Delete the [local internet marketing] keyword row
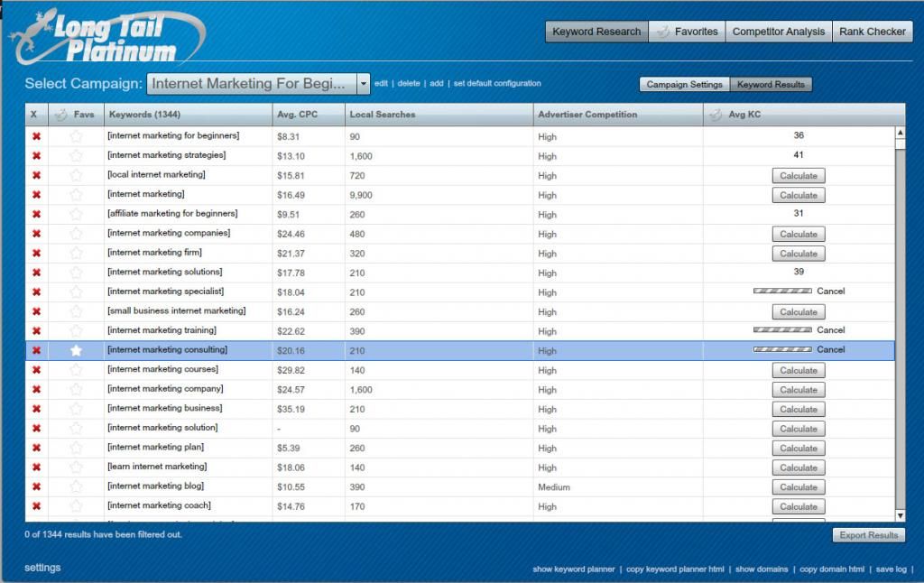 [x=36, y=175]
